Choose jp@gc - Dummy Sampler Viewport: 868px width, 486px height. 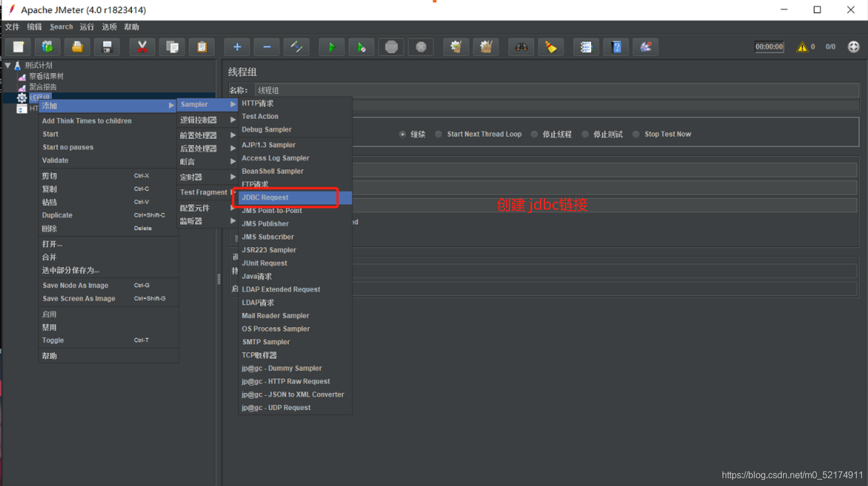[x=295, y=368]
